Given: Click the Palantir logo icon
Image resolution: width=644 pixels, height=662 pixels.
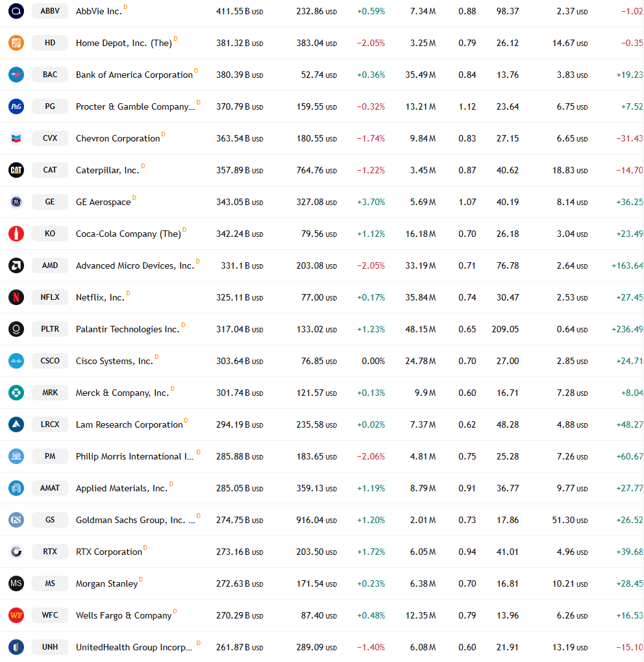Looking at the screenshot, I should (x=16, y=329).
